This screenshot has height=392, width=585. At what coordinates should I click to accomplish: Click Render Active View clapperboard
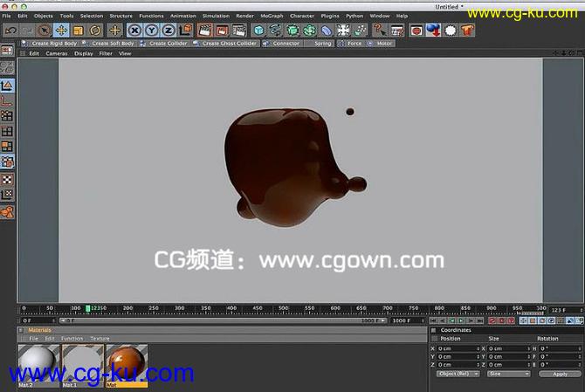[x=205, y=31]
